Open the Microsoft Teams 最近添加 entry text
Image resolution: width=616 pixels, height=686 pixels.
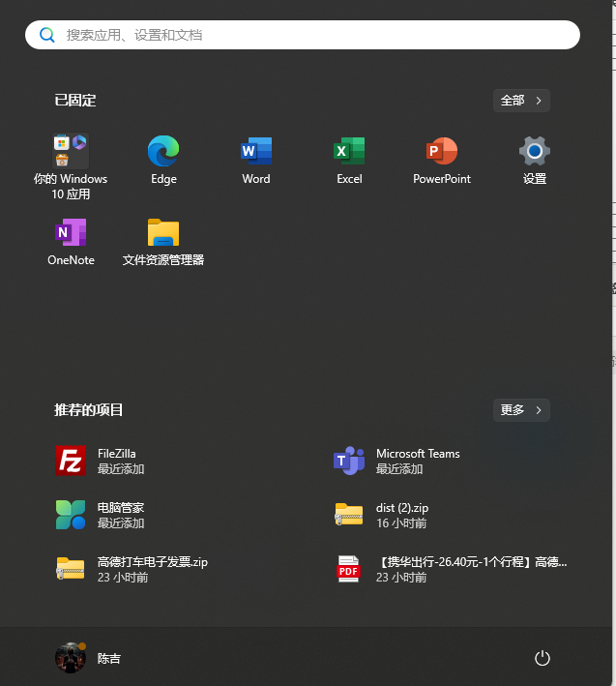tap(418, 461)
